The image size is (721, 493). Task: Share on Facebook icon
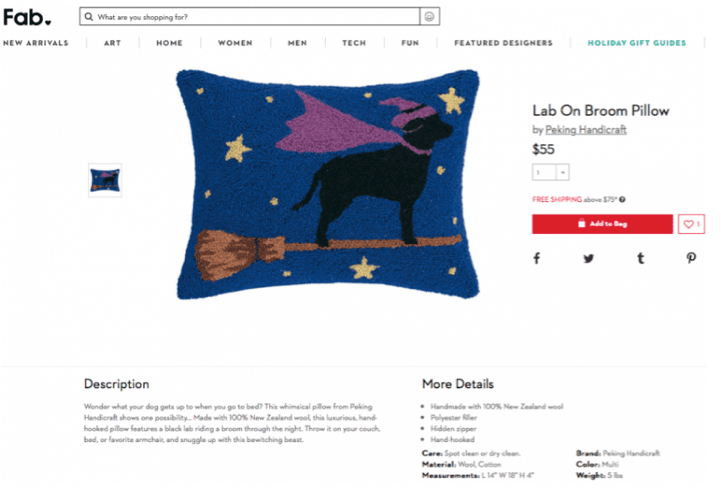point(537,258)
